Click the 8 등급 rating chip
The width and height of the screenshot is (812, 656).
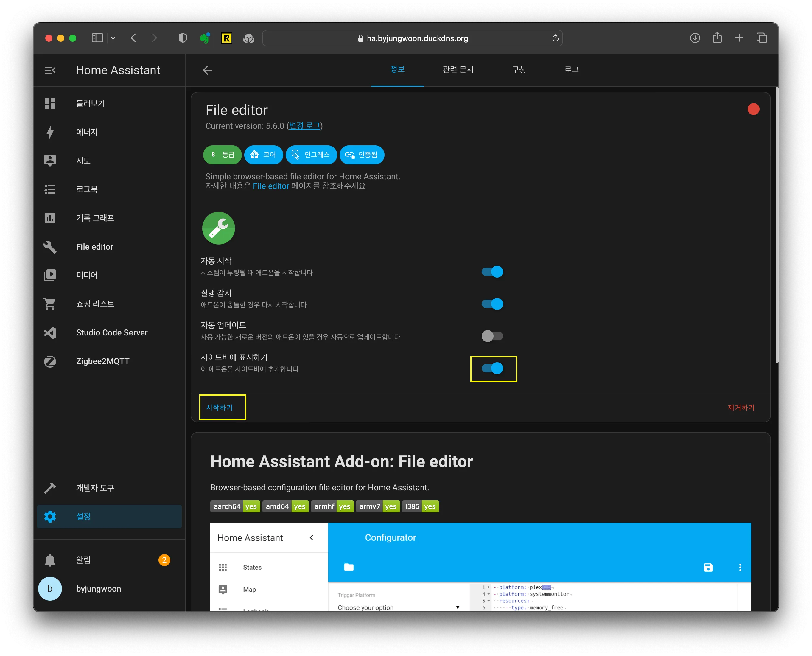point(222,155)
